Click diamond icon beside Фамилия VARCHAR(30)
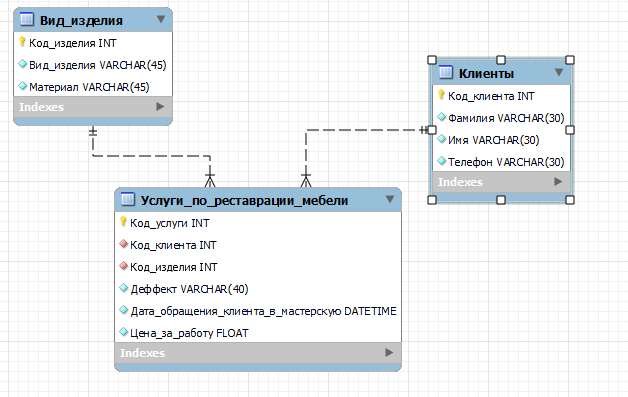Screen dimensions: 628x397 click(x=442, y=117)
